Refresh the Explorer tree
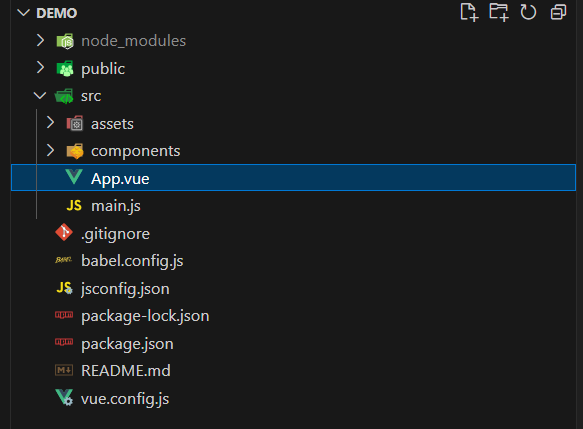The image size is (583, 429). click(x=528, y=12)
